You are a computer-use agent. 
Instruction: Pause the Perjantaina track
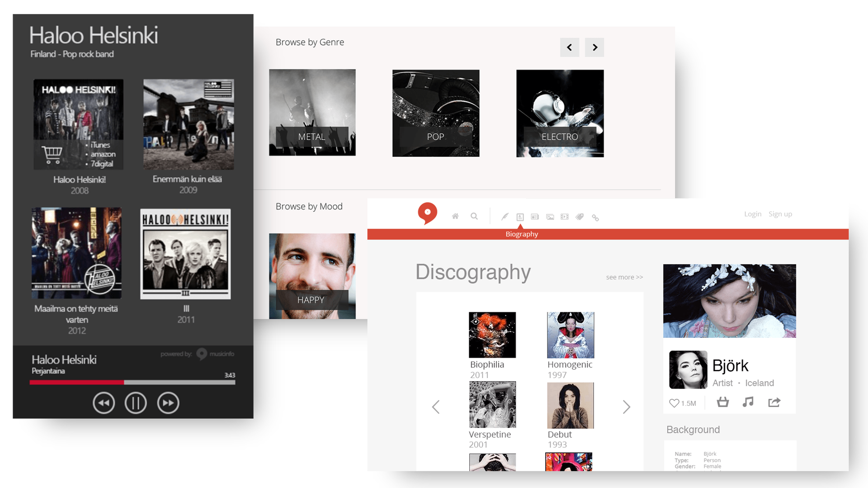coord(135,403)
